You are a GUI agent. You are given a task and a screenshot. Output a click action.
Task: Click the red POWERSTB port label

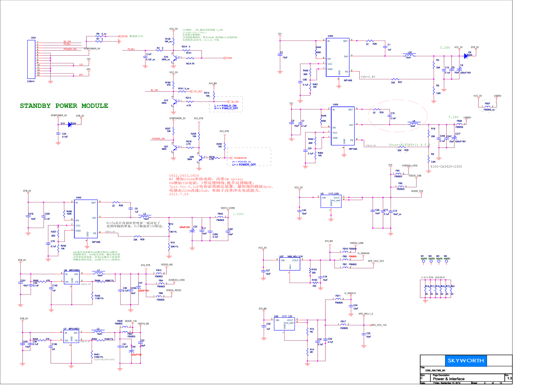[240, 158]
